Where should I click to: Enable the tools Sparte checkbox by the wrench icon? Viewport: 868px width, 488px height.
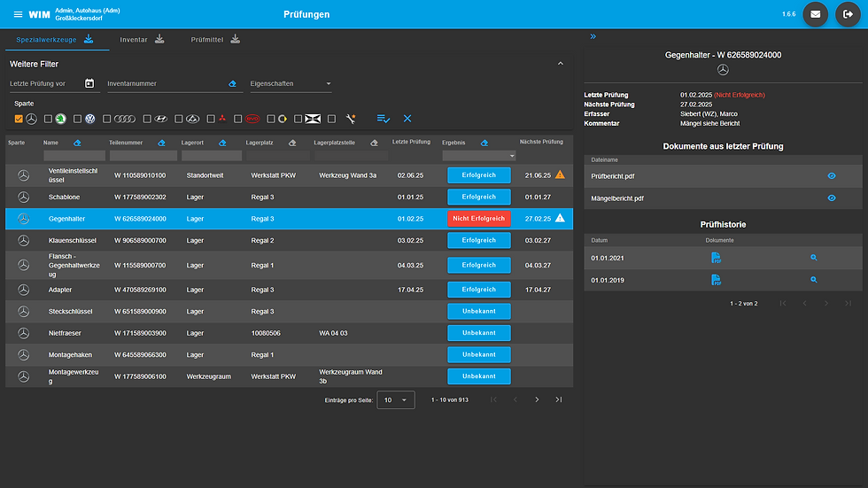[x=331, y=119]
